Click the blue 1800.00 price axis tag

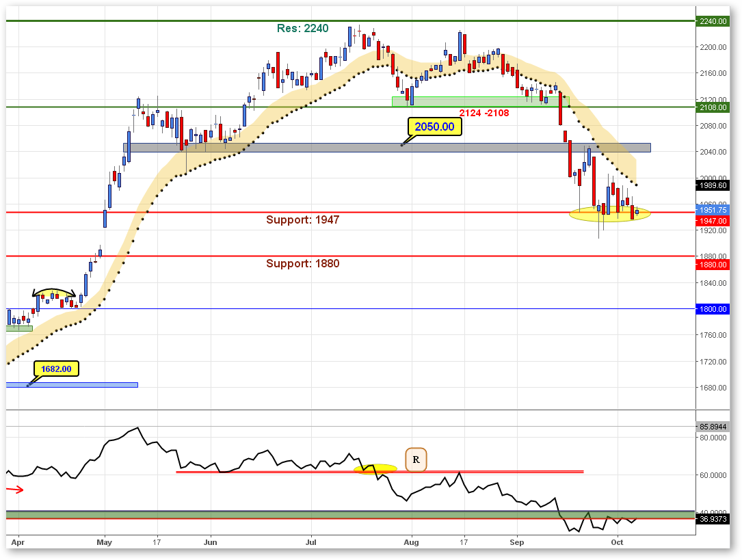pos(713,309)
